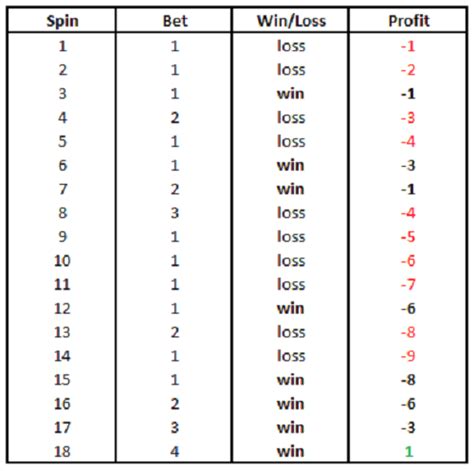
Task: Select spin number 7 cell
Action: point(63,189)
